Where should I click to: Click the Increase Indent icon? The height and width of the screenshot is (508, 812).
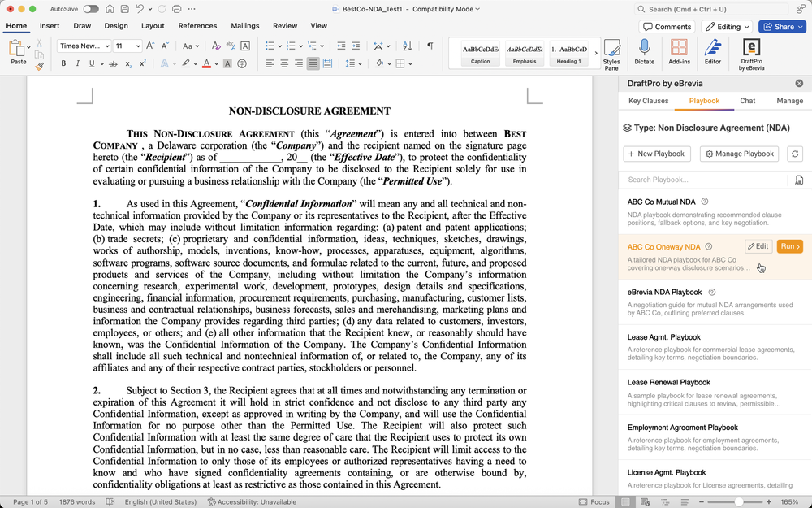(356, 46)
